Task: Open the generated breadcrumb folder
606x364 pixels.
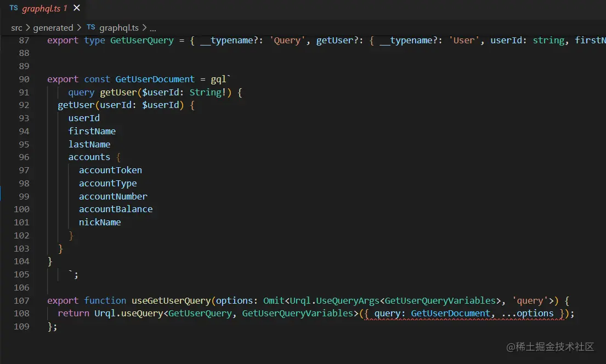Action: click(x=53, y=28)
